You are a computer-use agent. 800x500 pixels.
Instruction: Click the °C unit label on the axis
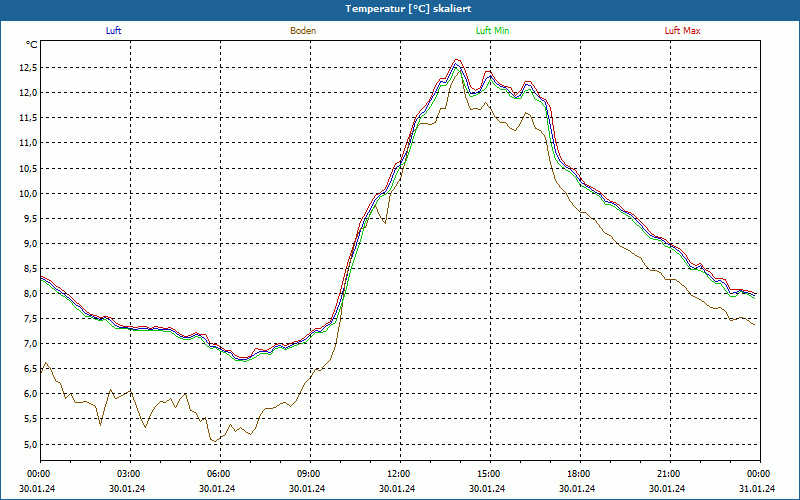(32, 45)
